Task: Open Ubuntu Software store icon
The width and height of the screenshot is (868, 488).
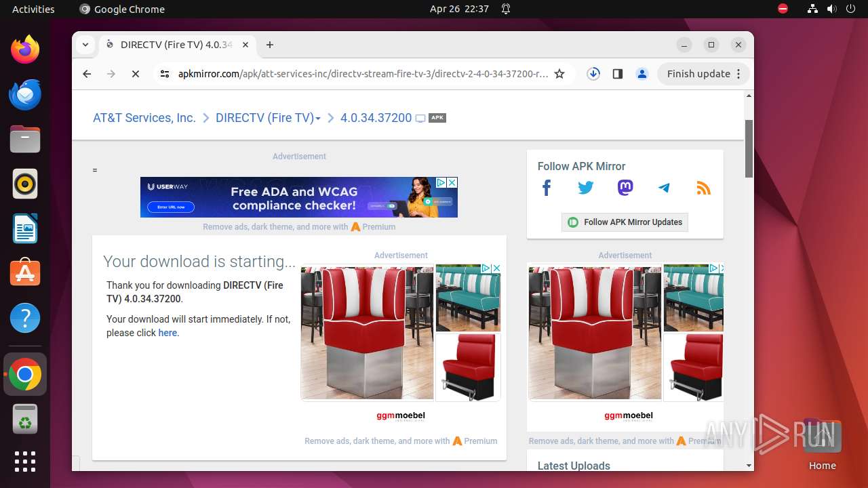Action: click(25, 273)
